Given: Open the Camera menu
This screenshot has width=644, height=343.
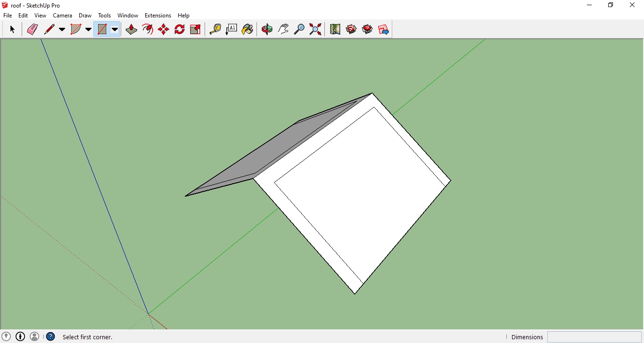Looking at the screenshot, I should pos(62,15).
